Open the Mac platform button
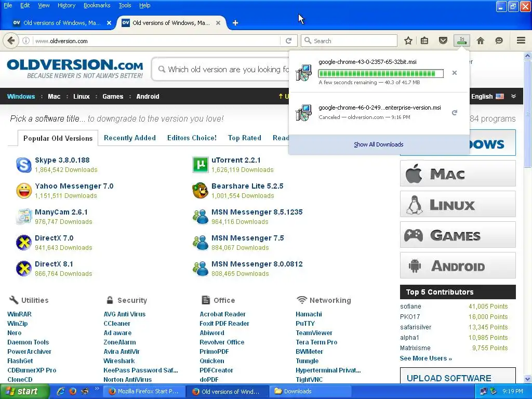Viewport: 532px width, 399px height. point(458,174)
